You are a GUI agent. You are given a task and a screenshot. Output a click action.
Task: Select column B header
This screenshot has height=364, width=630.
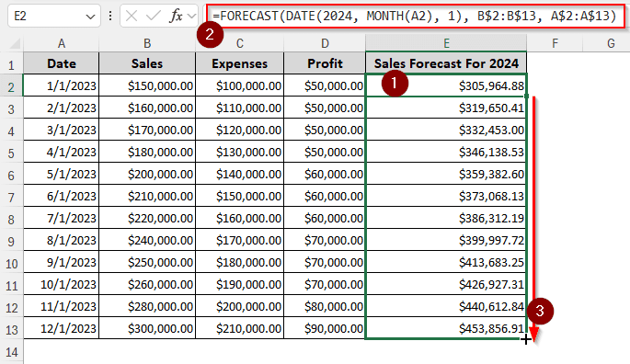[x=147, y=43]
